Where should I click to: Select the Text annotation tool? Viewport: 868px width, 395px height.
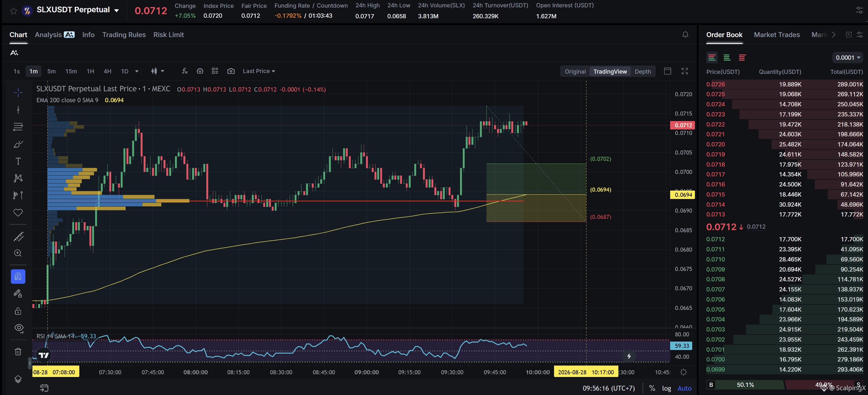(x=18, y=161)
